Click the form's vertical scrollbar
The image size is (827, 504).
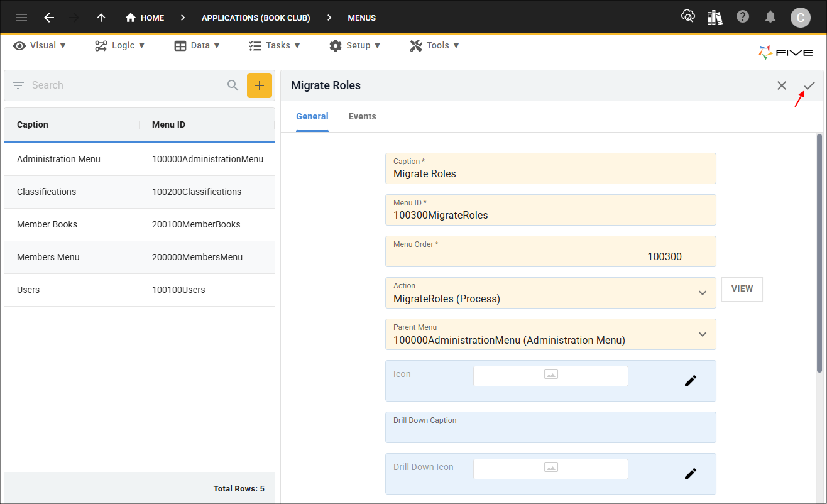click(x=819, y=253)
